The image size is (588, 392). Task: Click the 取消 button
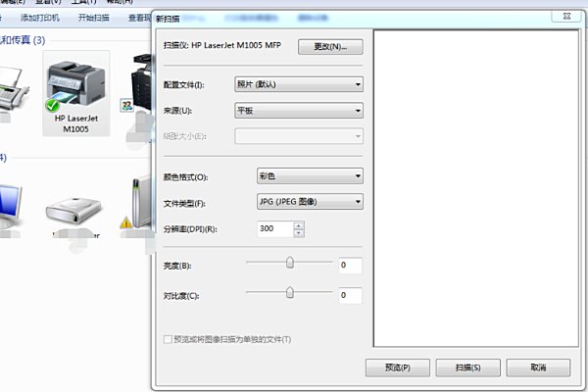pyautogui.click(x=538, y=367)
